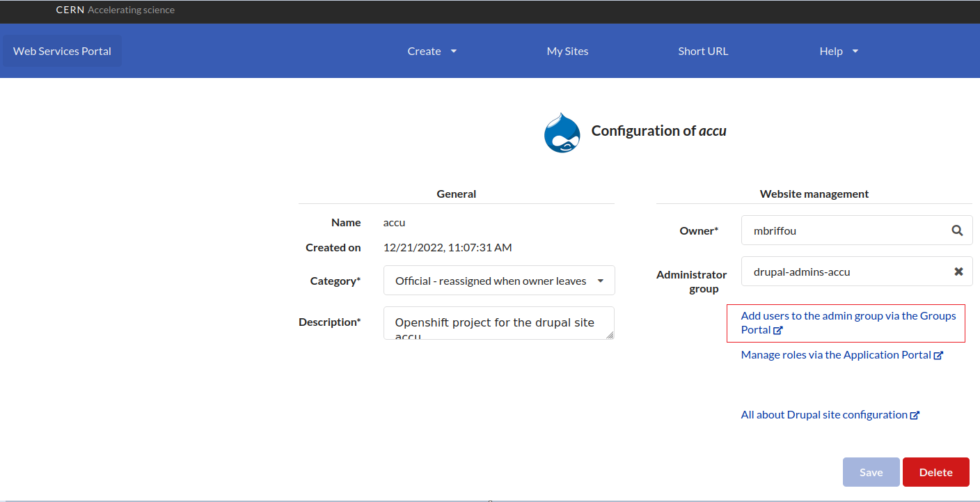Open Manage roles via Application Portal link
Image resolution: width=980 pixels, height=502 pixels.
(841, 354)
